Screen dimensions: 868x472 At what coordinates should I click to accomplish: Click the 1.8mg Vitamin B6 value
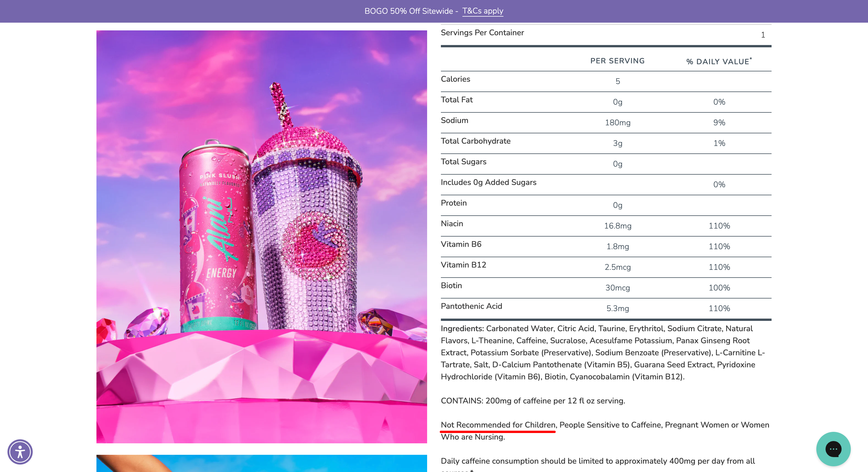[x=617, y=246]
